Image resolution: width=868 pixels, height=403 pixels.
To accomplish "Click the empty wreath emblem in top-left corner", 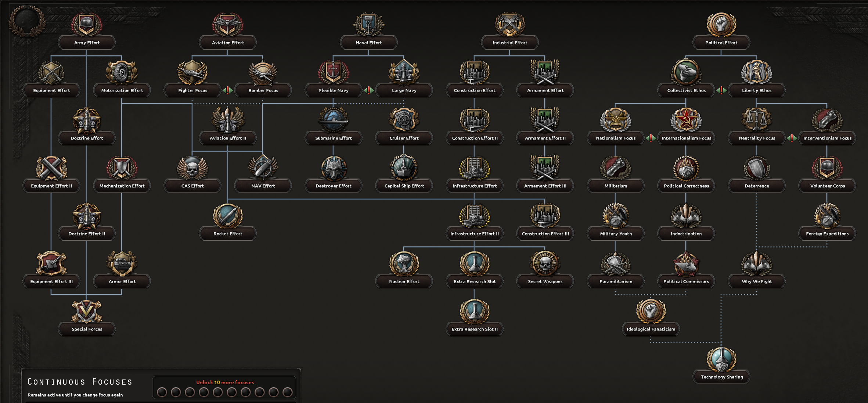I will 27,21.
